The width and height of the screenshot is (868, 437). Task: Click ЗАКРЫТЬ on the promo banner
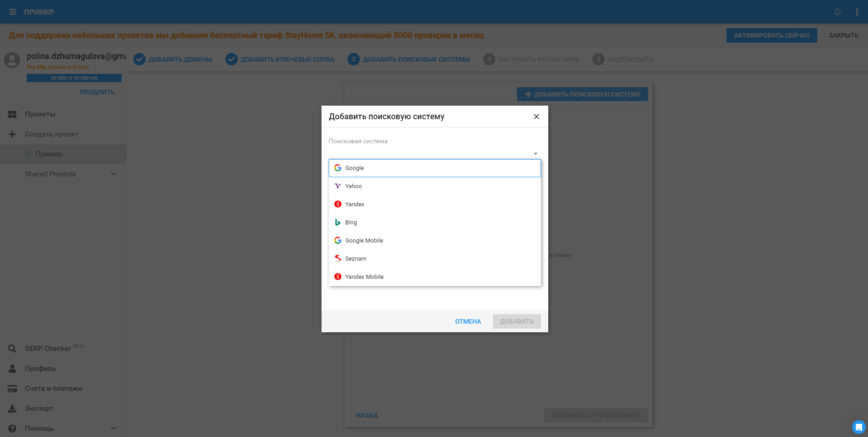click(844, 35)
